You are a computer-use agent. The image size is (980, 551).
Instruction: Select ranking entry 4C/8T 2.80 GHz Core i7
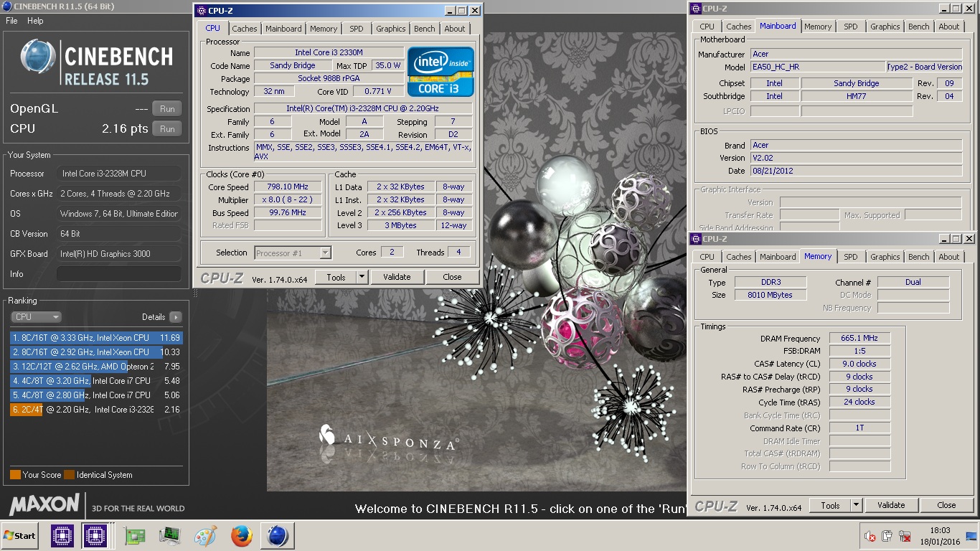tap(96, 395)
